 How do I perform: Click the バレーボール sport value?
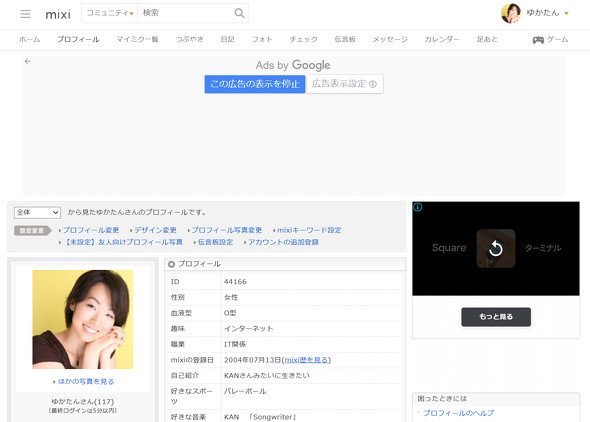tap(245, 391)
